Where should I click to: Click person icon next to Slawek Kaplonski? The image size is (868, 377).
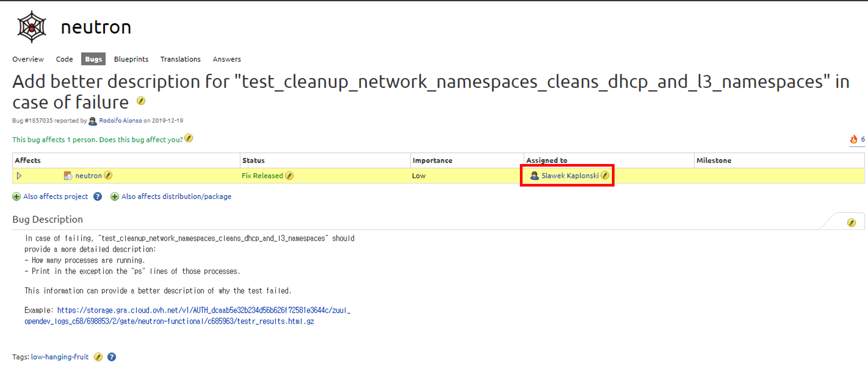coord(535,176)
